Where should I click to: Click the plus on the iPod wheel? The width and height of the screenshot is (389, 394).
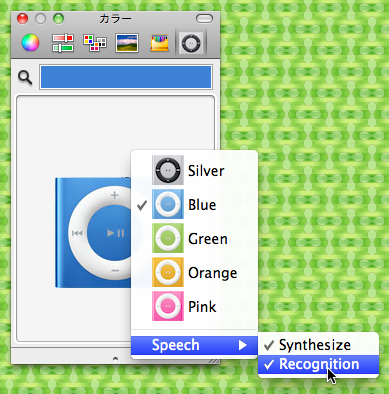(114, 195)
